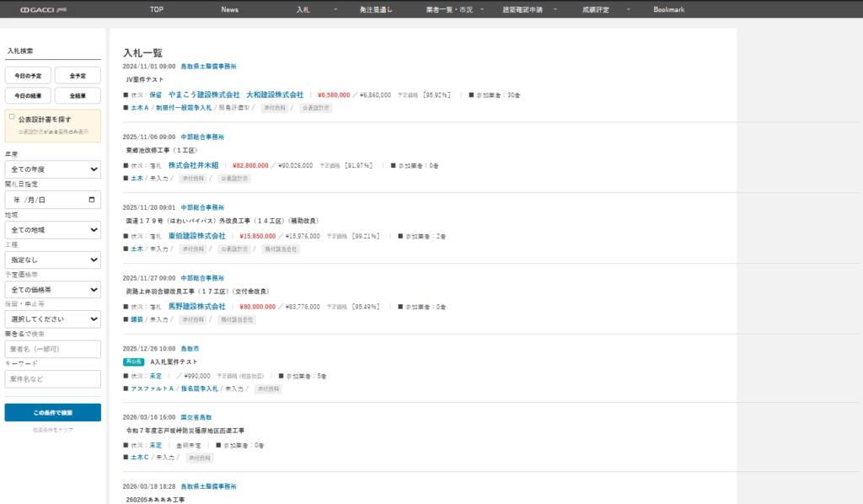Open the 地域 dropdown showing 全ての地域

click(x=52, y=229)
